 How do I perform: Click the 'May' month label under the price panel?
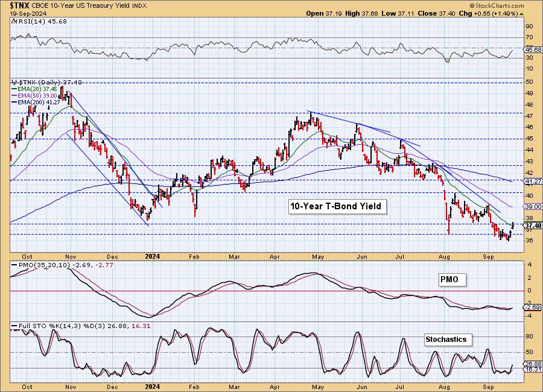tap(318, 256)
